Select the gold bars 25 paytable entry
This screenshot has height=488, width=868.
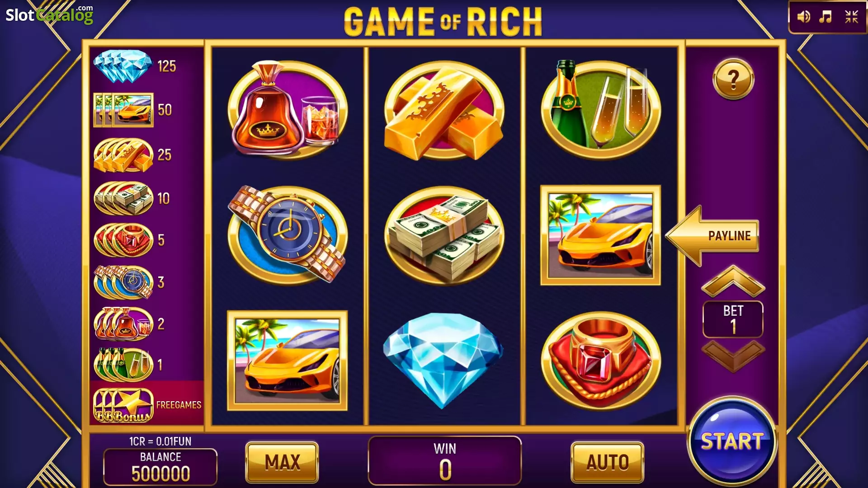(x=133, y=155)
